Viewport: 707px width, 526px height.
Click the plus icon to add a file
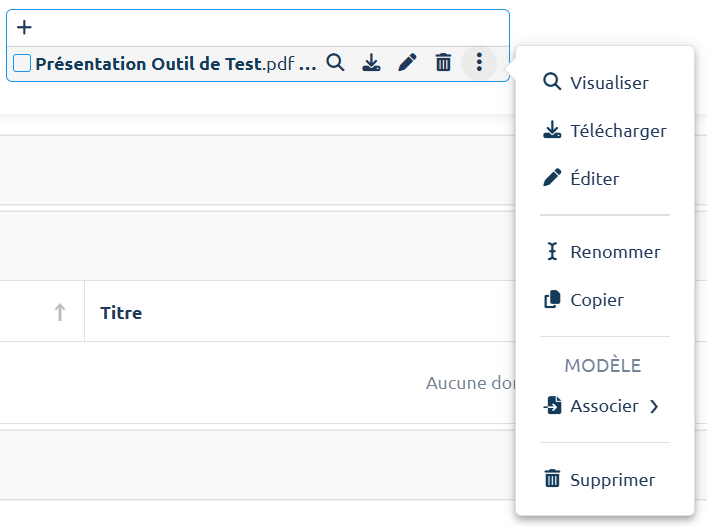[25, 28]
